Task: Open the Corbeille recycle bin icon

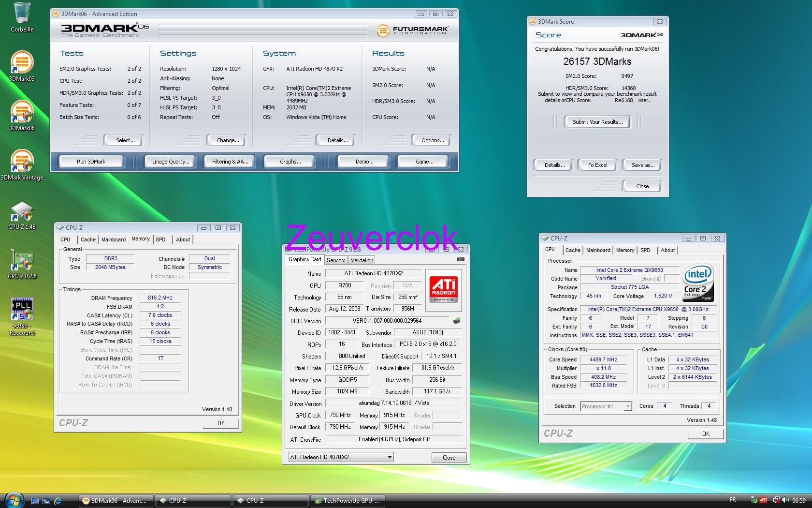Action: tap(22, 17)
